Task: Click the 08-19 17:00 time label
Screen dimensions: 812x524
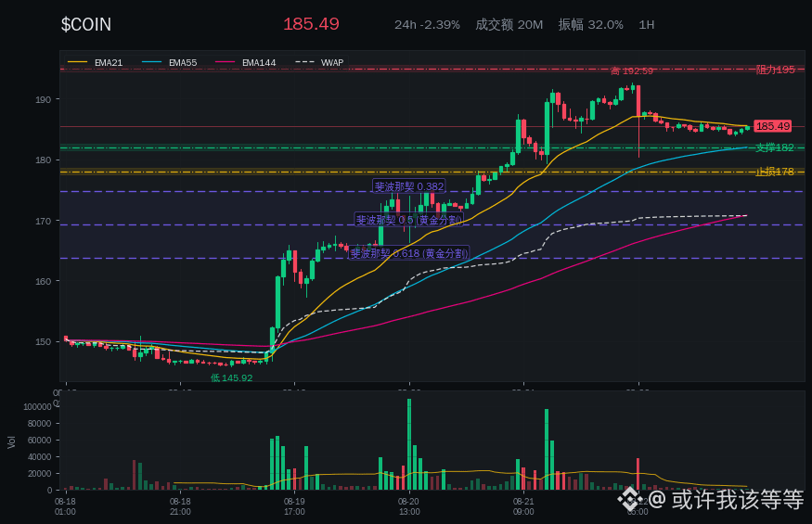Action: click(x=294, y=506)
